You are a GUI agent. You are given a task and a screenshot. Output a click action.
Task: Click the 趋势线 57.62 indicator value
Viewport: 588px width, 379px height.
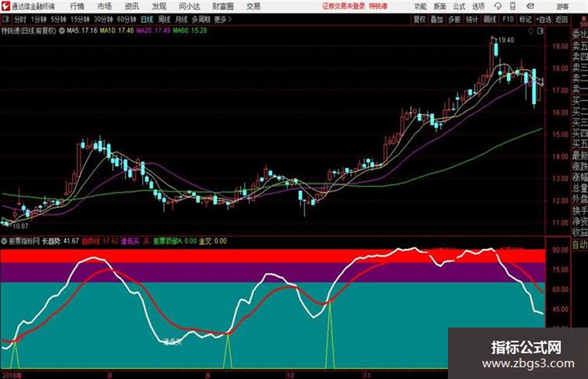coord(100,241)
